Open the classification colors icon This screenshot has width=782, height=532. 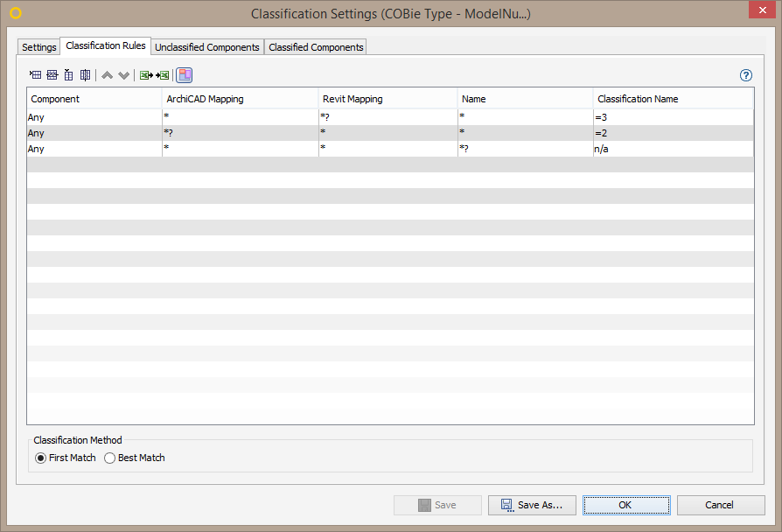click(x=184, y=75)
